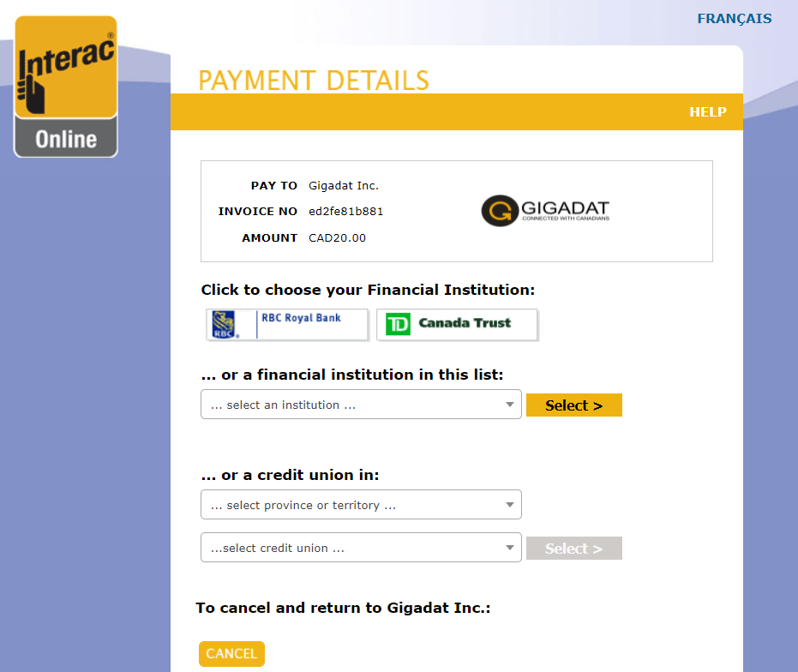Click the 'Click to choose your Financial Institution' label
The width and height of the screenshot is (798, 672).
coord(368,290)
